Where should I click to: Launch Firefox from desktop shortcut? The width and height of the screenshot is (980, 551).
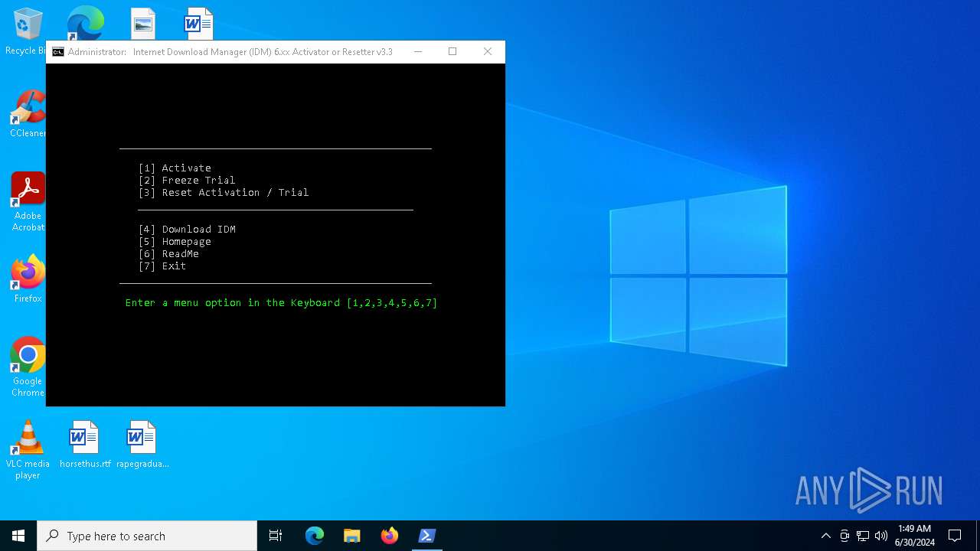pyautogui.click(x=28, y=279)
